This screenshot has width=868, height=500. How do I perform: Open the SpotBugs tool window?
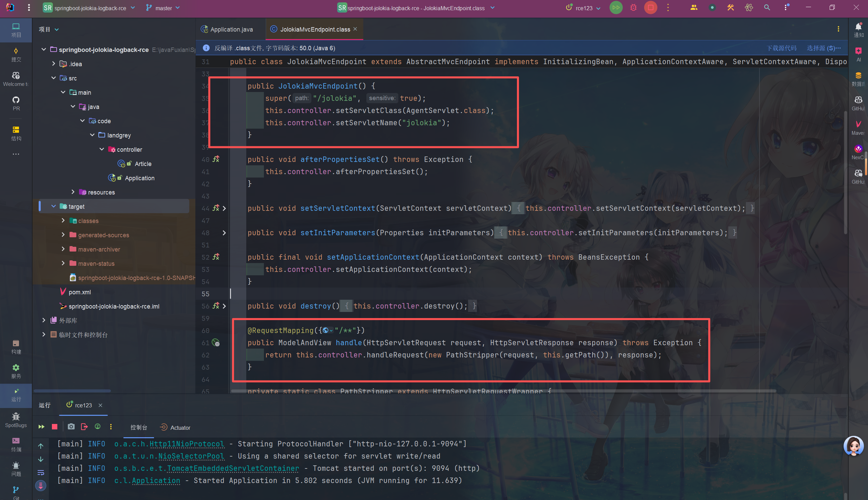tap(16, 420)
